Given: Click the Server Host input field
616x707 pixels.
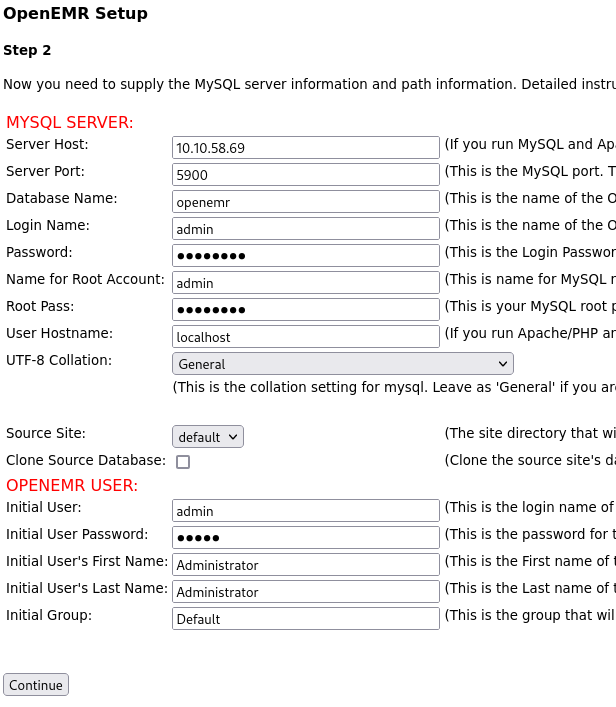Looking at the screenshot, I should click(306, 147).
